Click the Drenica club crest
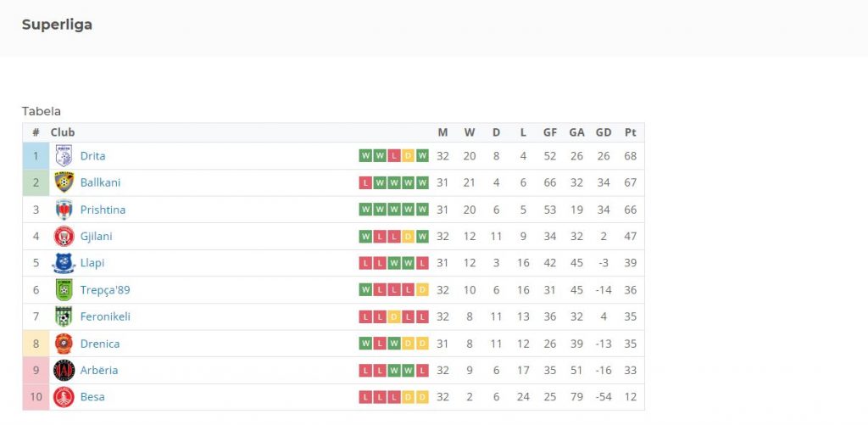This screenshot has width=868, height=425. tap(64, 344)
